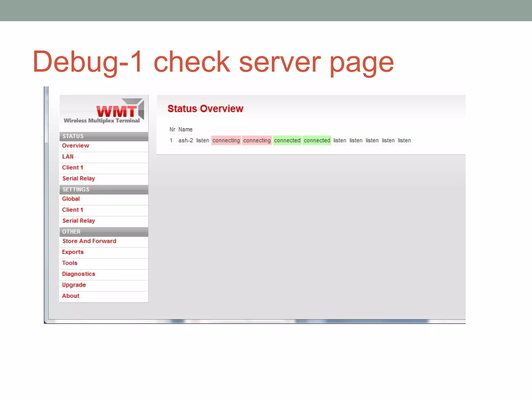Viewport: 532px width, 399px height.
Task: Click the OTHER section header
Action: [104, 232]
